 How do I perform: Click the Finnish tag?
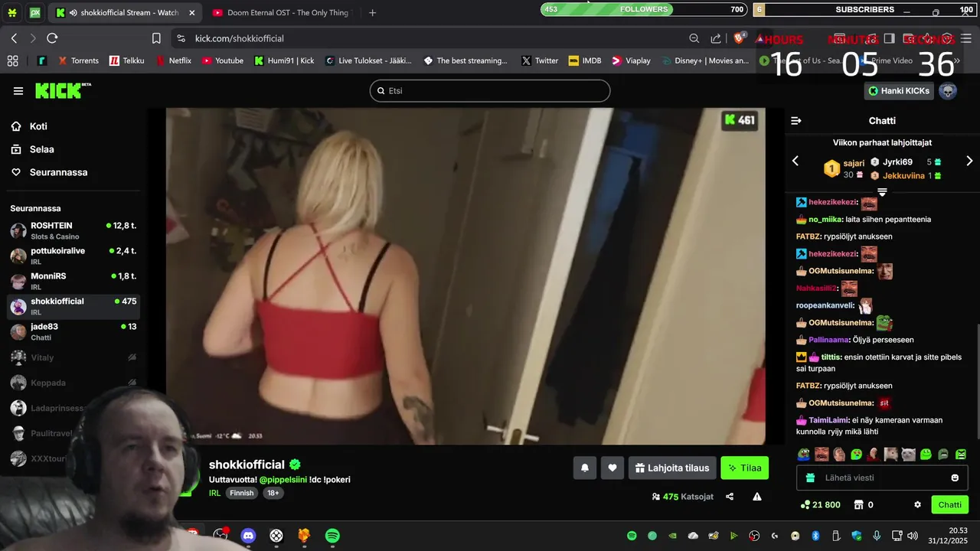pos(241,493)
